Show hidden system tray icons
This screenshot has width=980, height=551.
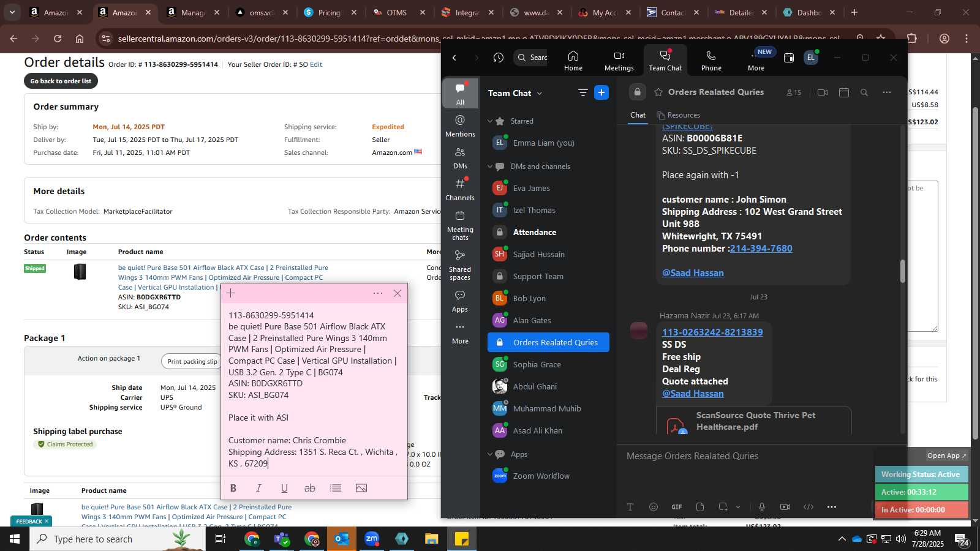(x=842, y=539)
